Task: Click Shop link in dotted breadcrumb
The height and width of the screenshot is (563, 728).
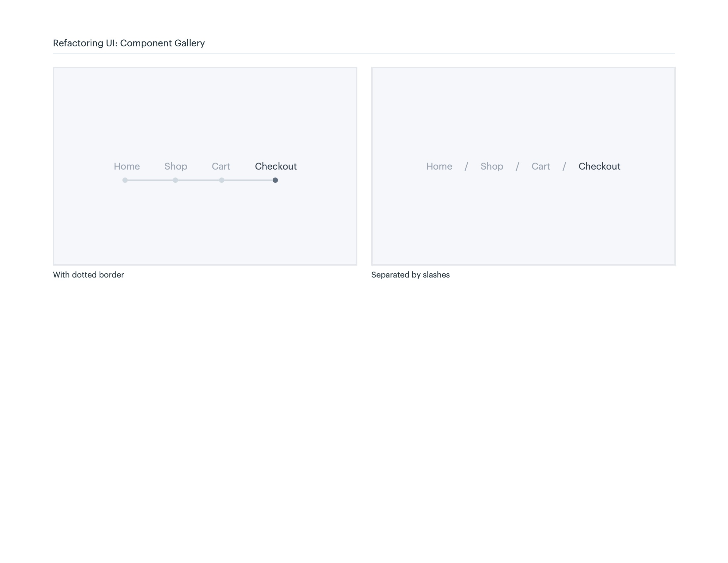Action: click(x=176, y=166)
